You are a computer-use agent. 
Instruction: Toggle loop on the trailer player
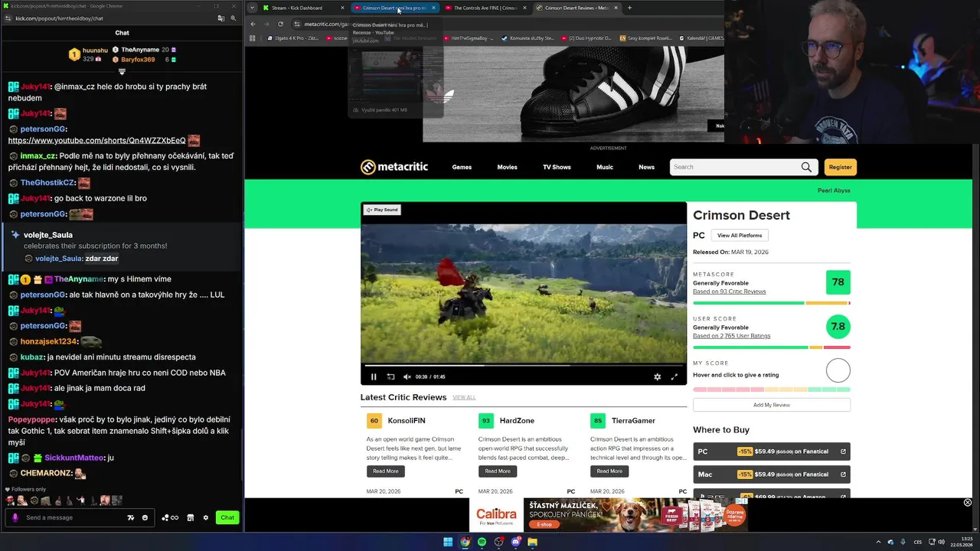point(390,377)
